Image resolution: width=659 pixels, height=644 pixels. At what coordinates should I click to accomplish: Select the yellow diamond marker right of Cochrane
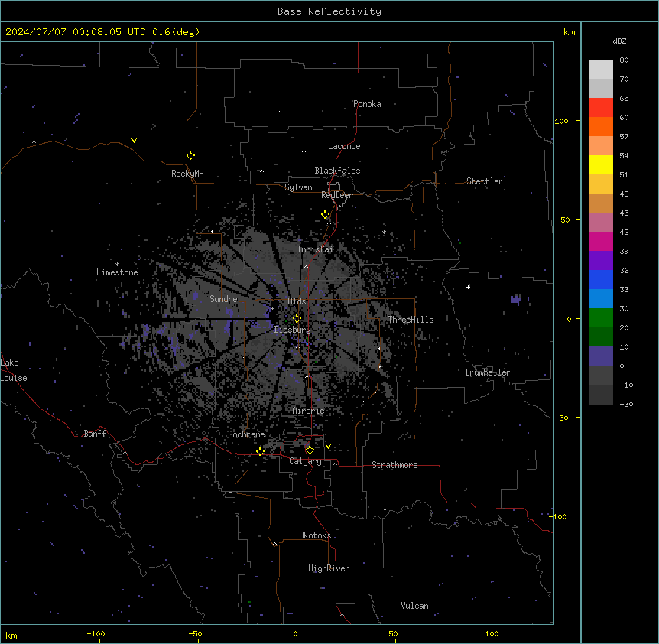click(260, 451)
